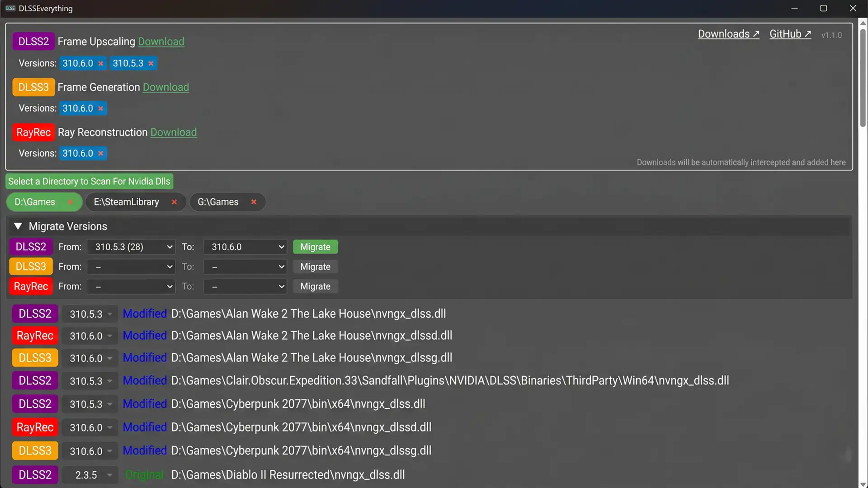Change version for Clair Obscur nvngx_dlss.dll
The image size is (868, 488).
[x=90, y=381]
